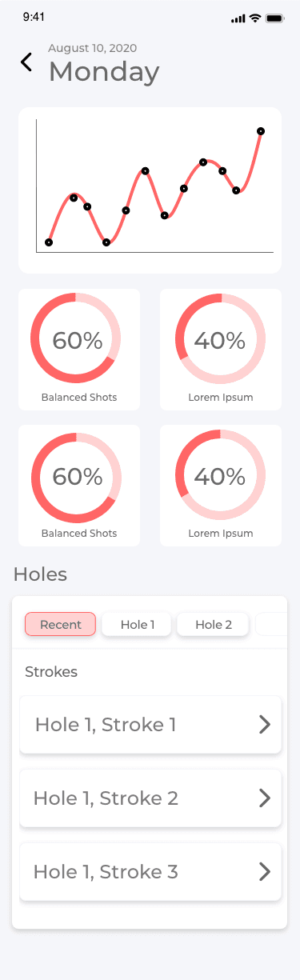The image size is (300, 980).
Task: Tap the first 60% Balanced Shots ring
Action: (77, 338)
